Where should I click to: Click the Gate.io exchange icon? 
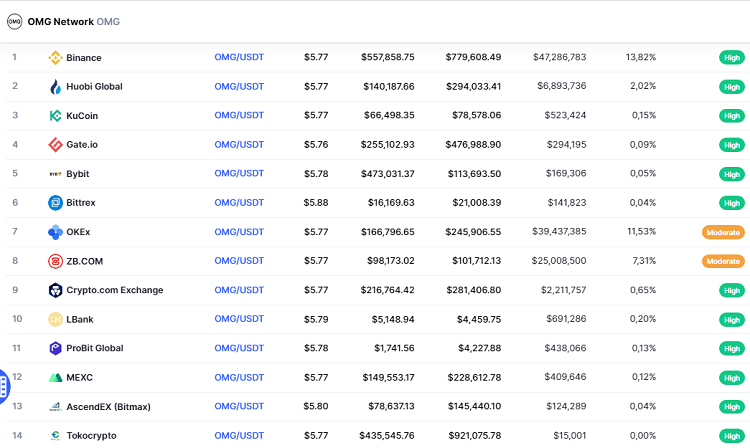pos(56,145)
